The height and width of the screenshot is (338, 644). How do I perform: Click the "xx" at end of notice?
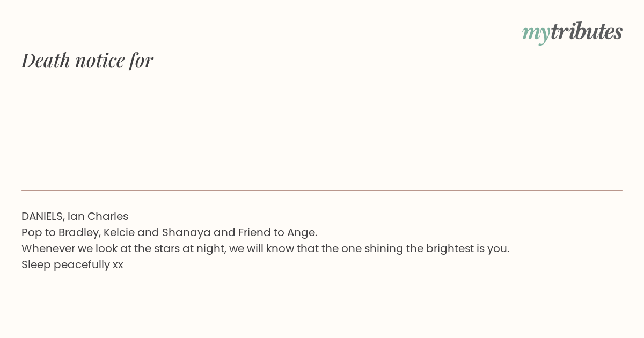[x=118, y=266]
